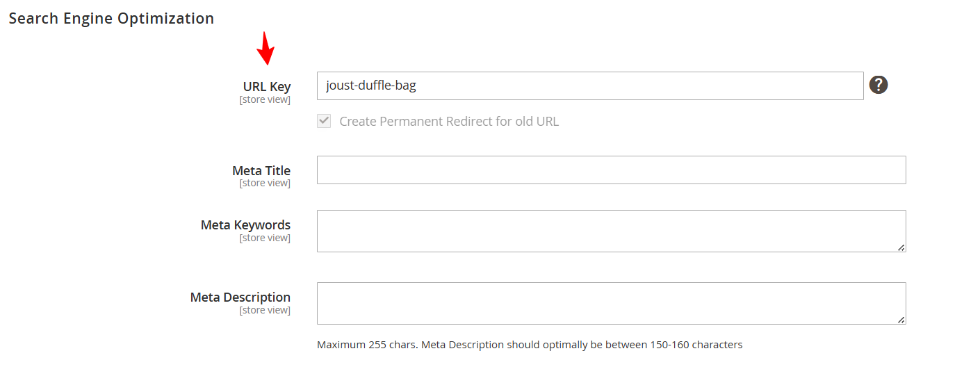Click the red arrow above URL Key
The image size is (980, 367).
click(266, 48)
